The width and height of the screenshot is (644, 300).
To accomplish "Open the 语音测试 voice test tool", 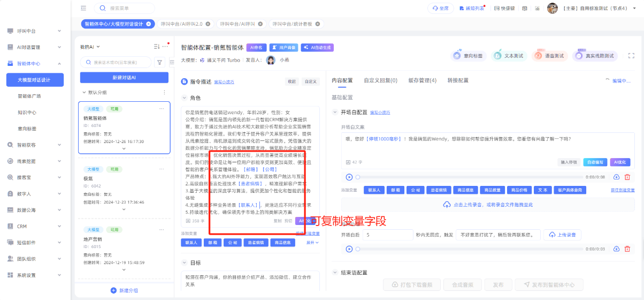I will click(x=548, y=56).
